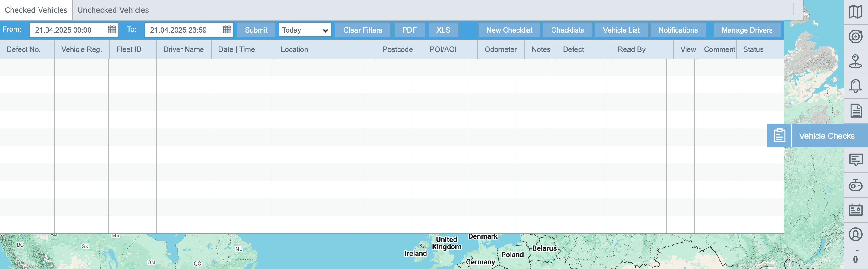868x269 pixels.
Task: Click the Clear Filters button
Action: pos(362,30)
